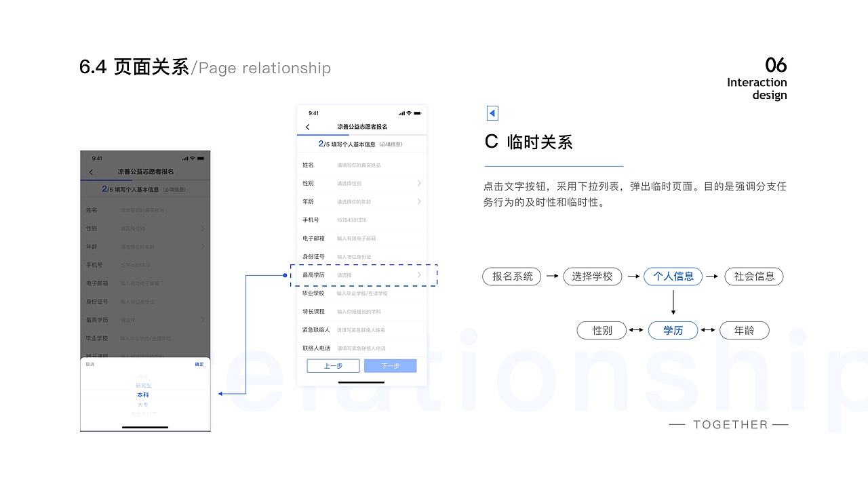This screenshot has height=488, width=868.
Task: Click the blue left-triangle icon above 临时关系
Action: click(493, 113)
